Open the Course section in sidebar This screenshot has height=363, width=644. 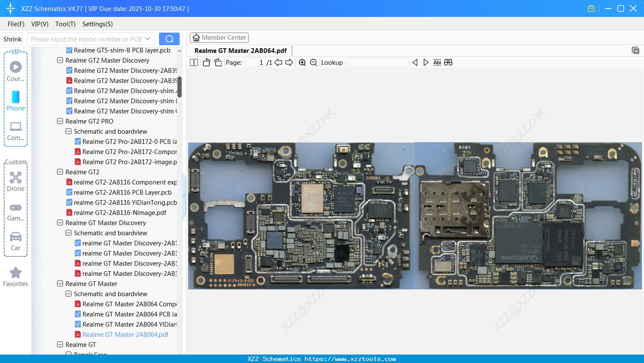click(x=16, y=71)
